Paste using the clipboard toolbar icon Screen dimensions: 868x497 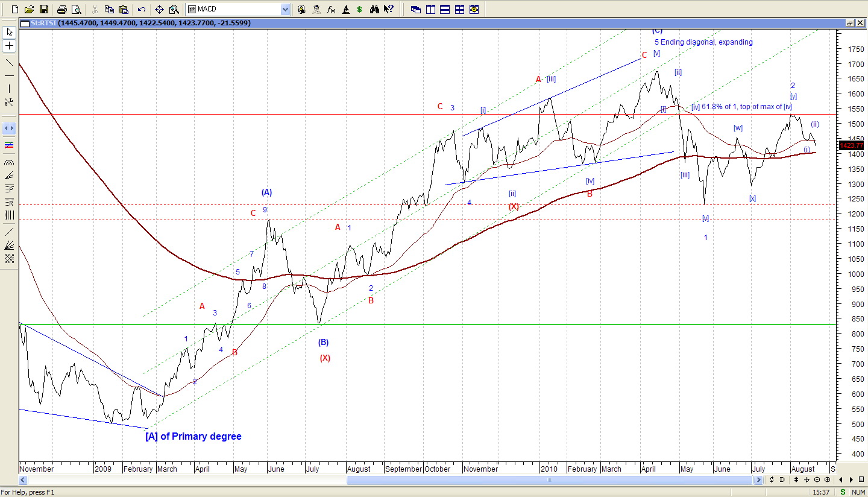coord(124,9)
